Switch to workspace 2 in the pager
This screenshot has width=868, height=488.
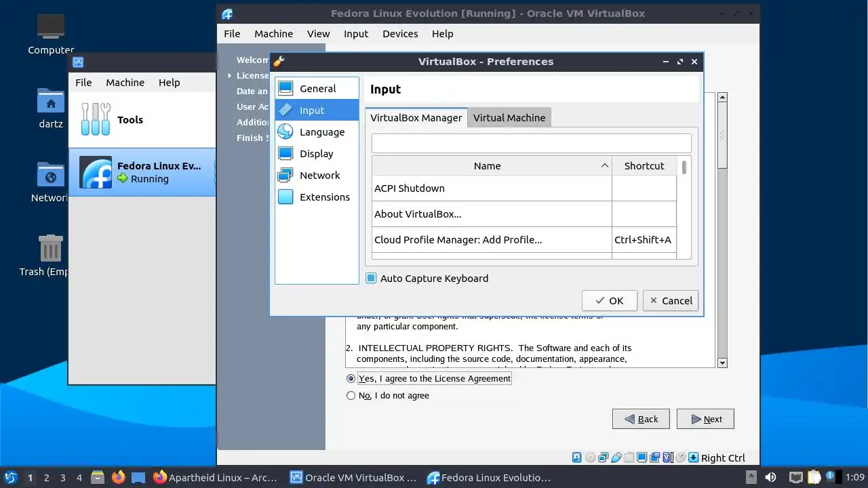(46, 477)
